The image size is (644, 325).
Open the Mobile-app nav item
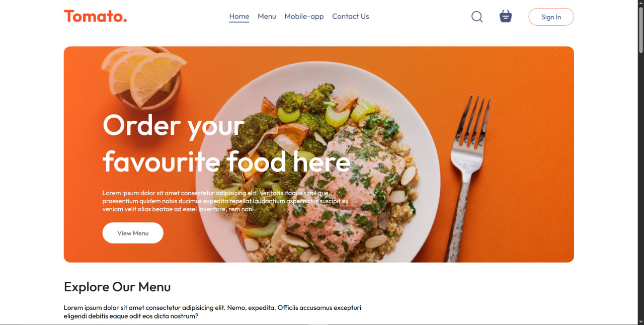(304, 17)
